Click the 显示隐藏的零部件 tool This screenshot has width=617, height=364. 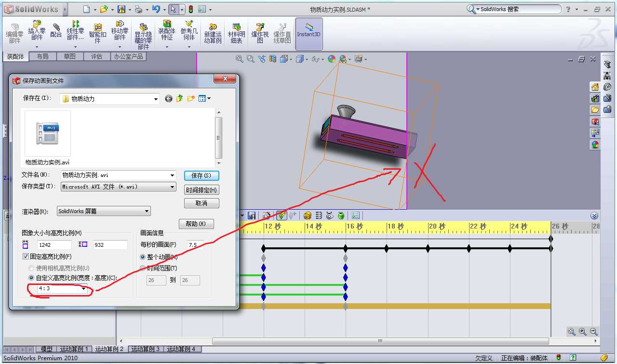(x=143, y=36)
